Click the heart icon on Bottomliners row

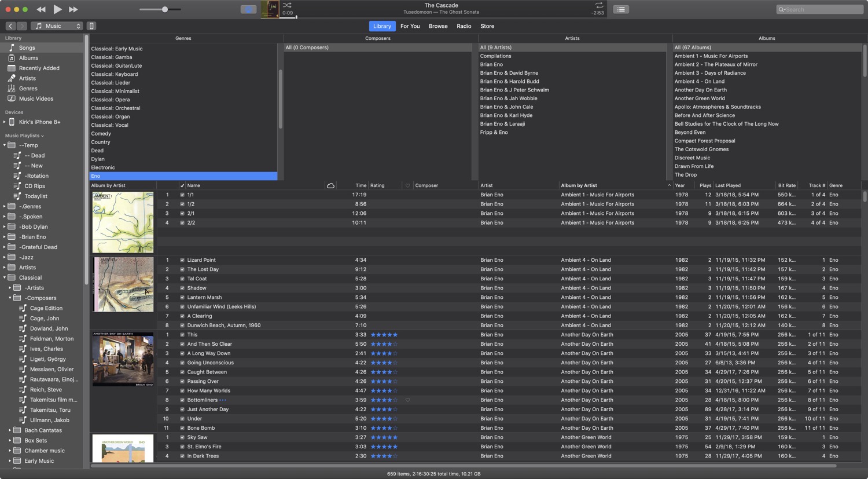pyautogui.click(x=407, y=400)
